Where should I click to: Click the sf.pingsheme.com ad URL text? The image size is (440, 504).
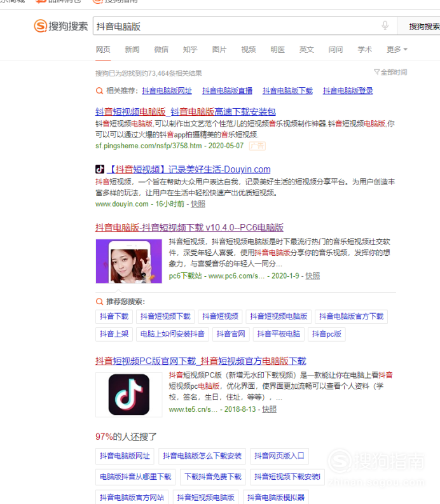coord(148,146)
